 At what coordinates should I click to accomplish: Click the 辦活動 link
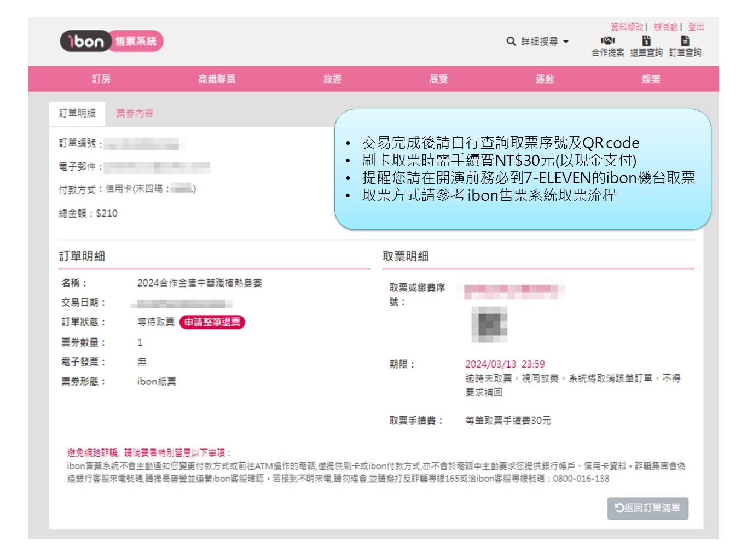(x=665, y=27)
